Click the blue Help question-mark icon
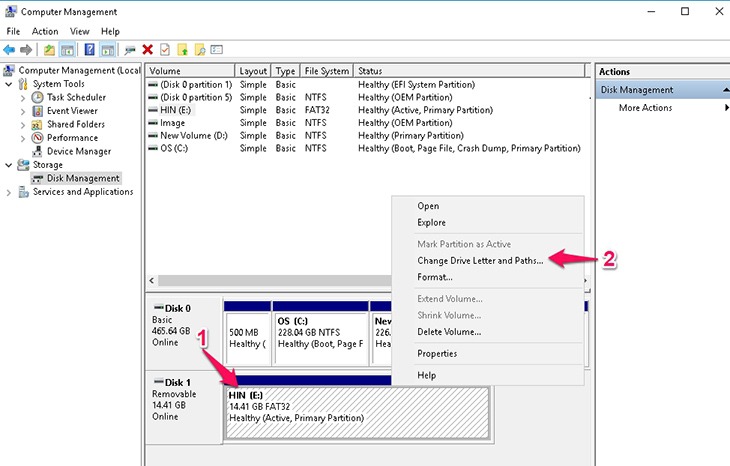This screenshot has height=466, width=730. coord(89,49)
